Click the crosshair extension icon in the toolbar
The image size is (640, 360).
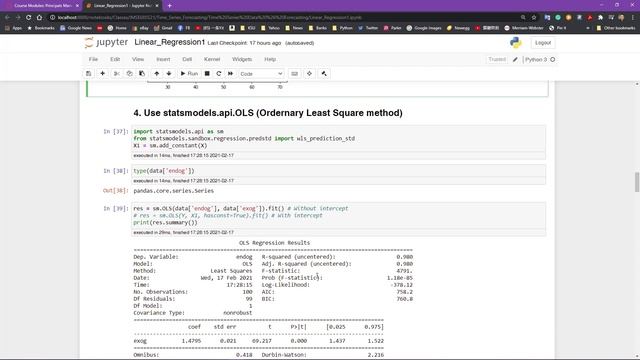(309, 73)
